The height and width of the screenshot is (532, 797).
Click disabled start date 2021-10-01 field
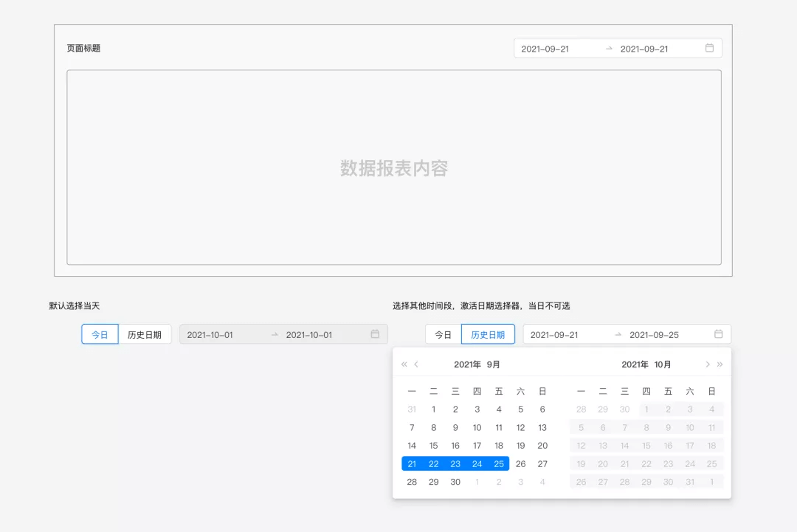(x=210, y=335)
